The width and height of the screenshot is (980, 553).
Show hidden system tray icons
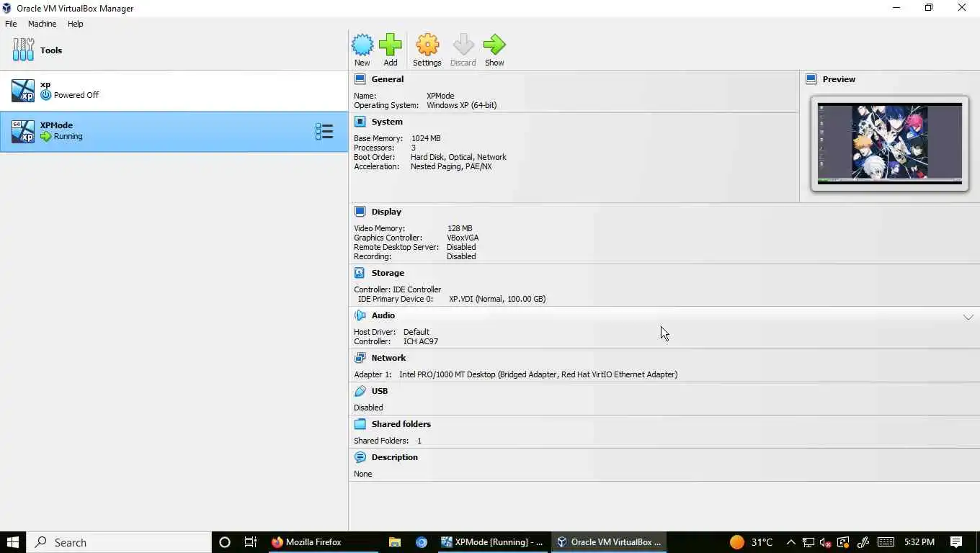pyautogui.click(x=790, y=542)
